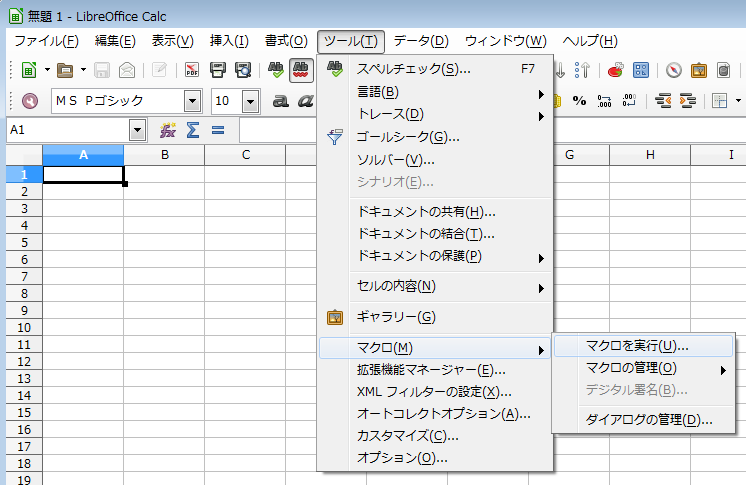Click the Open folder toolbar icon

pos(65,70)
